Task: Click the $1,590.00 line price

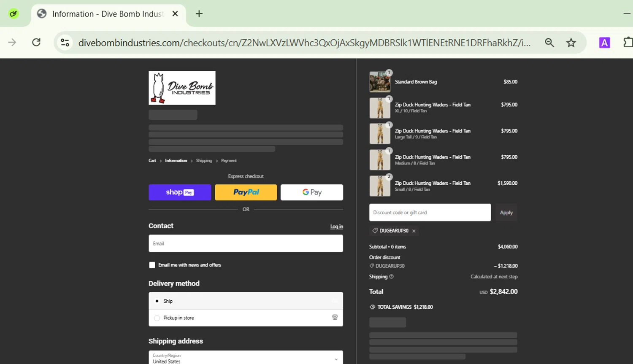Action: (x=508, y=183)
